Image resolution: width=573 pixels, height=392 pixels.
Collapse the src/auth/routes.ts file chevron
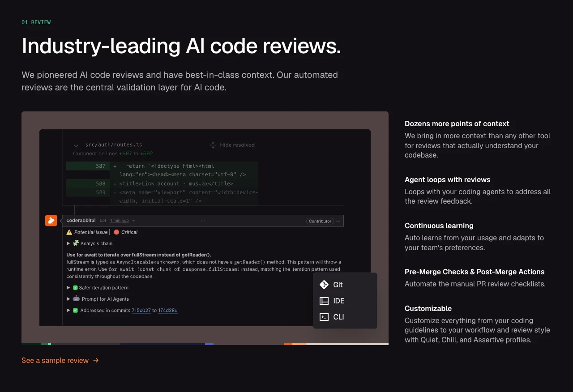(x=76, y=145)
